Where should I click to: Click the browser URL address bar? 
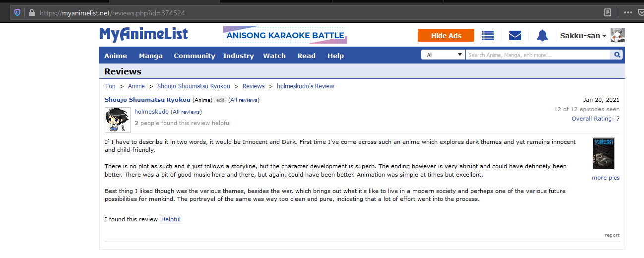coord(318,13)
